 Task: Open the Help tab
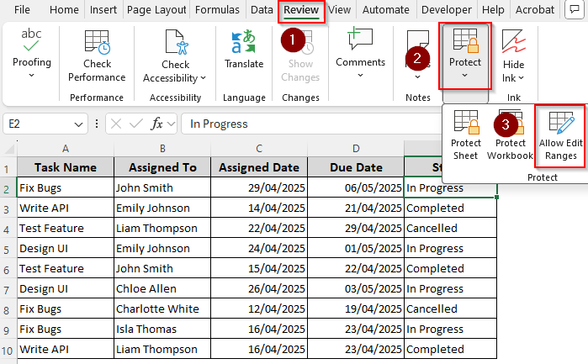tap(493, 10)
